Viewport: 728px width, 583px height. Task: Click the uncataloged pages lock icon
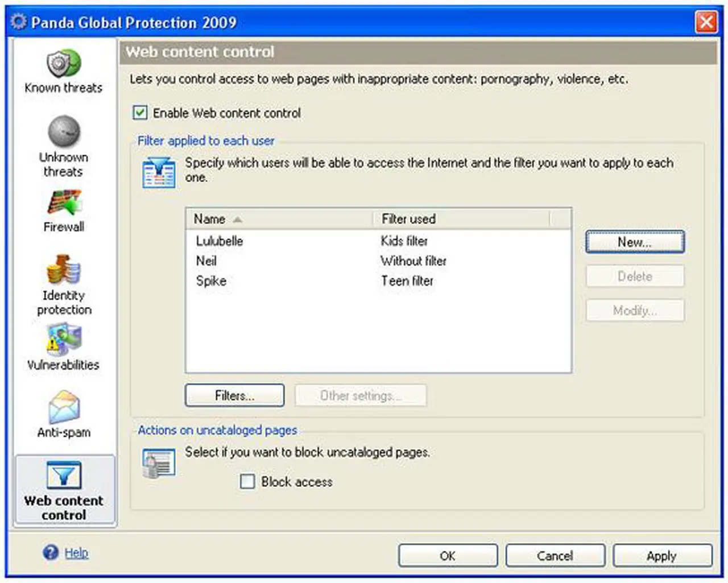(159, 464)
